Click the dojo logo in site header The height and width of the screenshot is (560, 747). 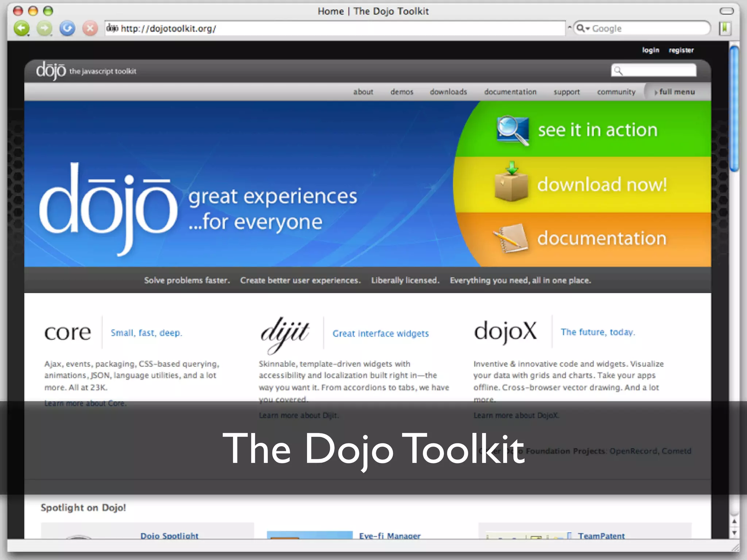pos(51,70)
